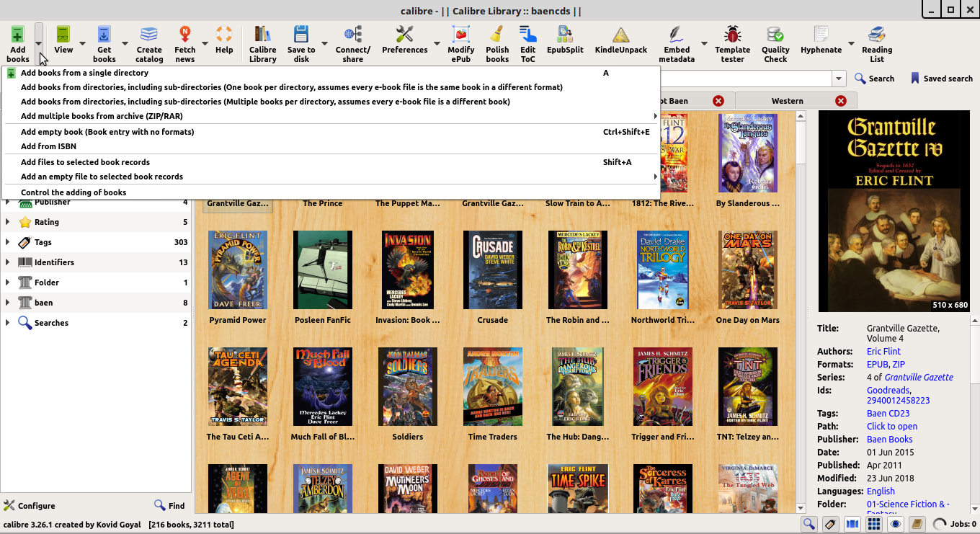Choose Control the adding of books
The image size is (980, 534).
331,192
